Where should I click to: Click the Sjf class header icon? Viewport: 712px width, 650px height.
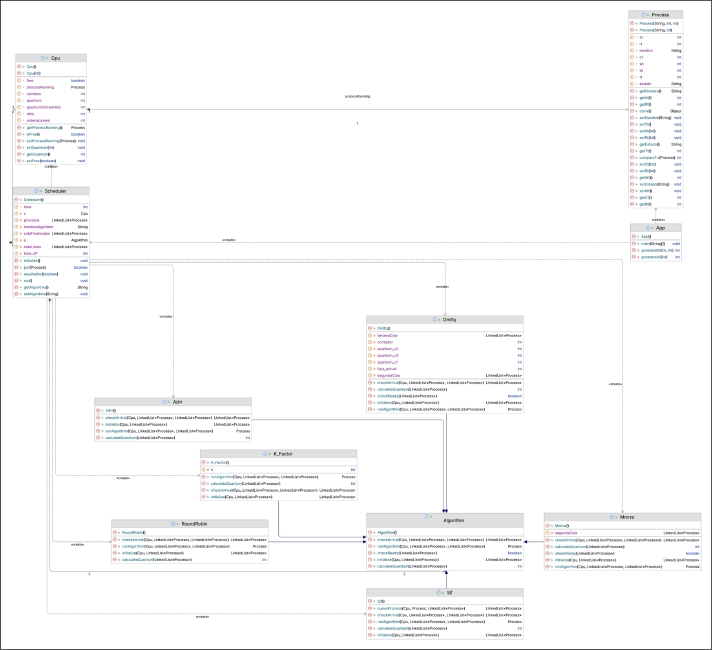coord(437,591)
